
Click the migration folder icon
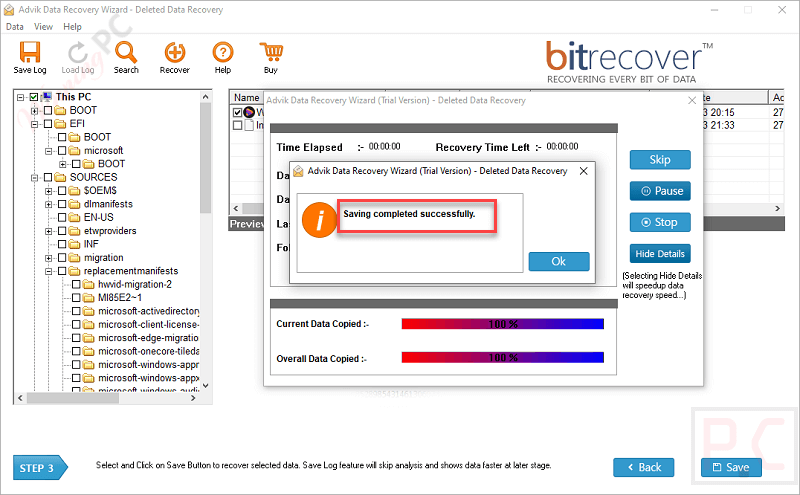[75, 258]
